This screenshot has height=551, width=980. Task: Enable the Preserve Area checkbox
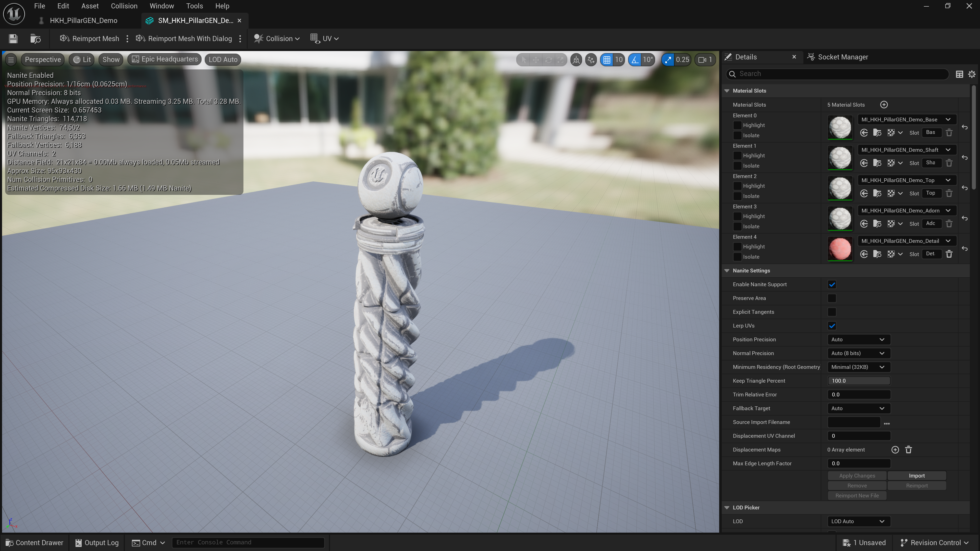pos(832,298)
